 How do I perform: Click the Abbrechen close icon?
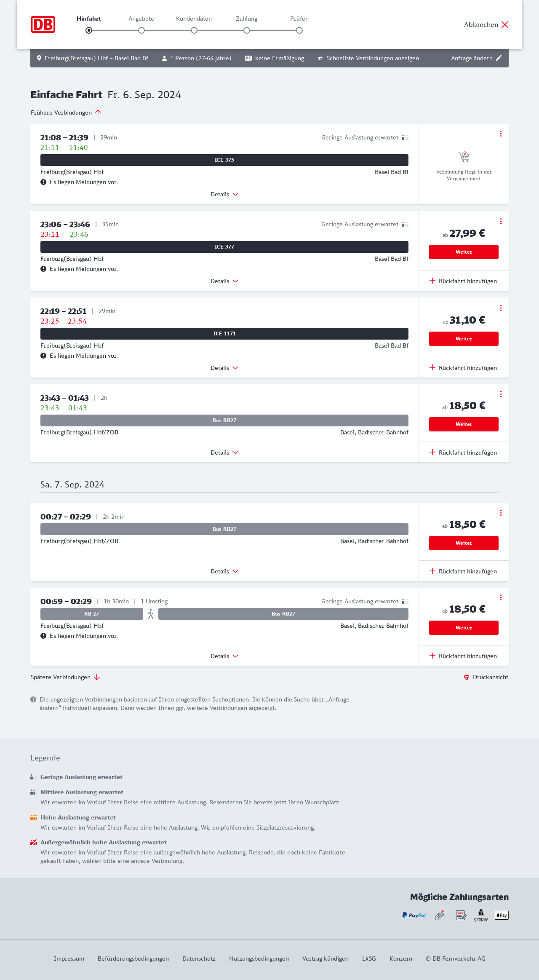point(505,24)
